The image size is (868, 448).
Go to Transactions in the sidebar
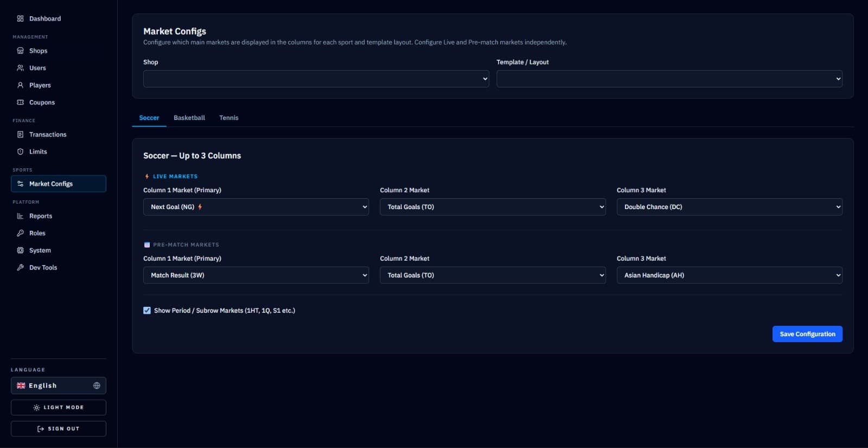tap(59, 134)
